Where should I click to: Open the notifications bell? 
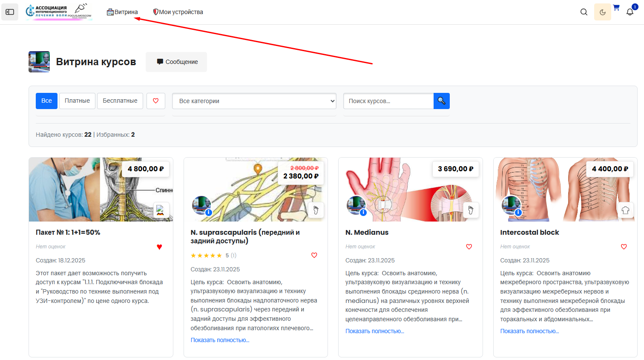(630, 12)
